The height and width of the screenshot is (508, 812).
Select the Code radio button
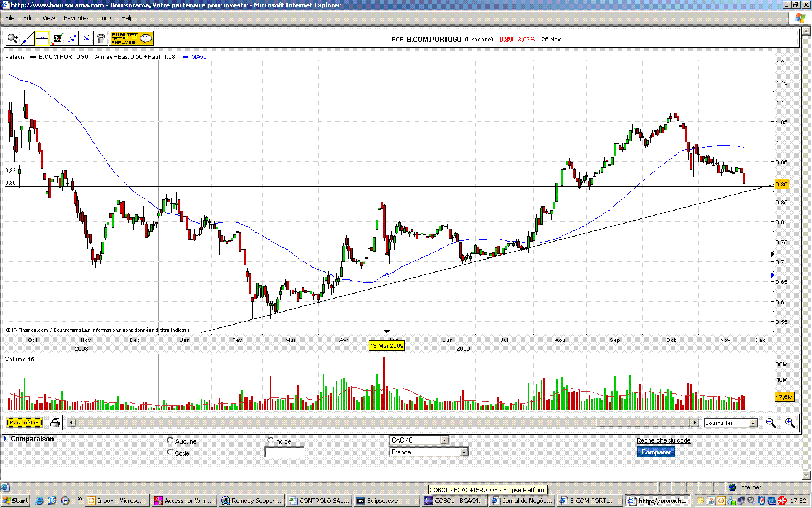click(x=170, y=452)
